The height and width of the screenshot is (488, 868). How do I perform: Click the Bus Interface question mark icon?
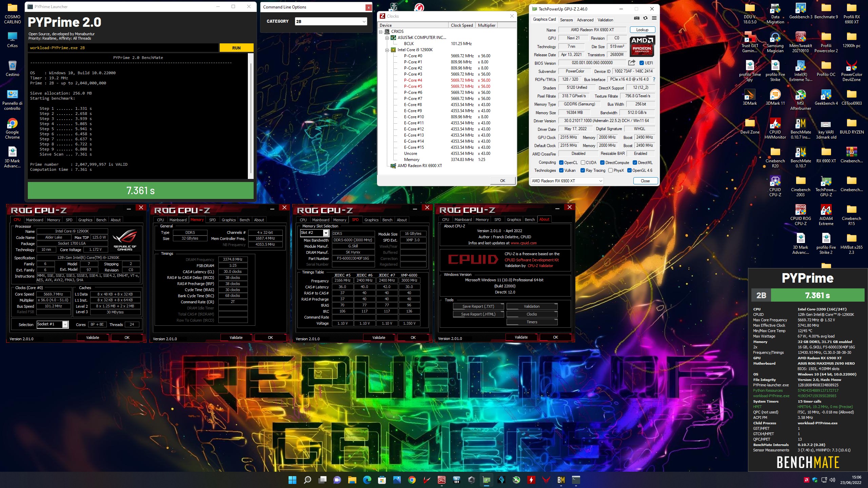(x=654, y=79)
